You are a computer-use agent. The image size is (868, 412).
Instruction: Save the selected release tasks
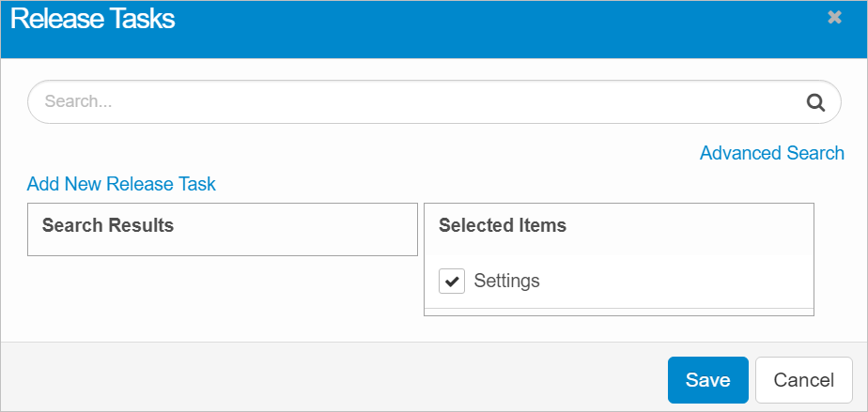pos(707,380)
